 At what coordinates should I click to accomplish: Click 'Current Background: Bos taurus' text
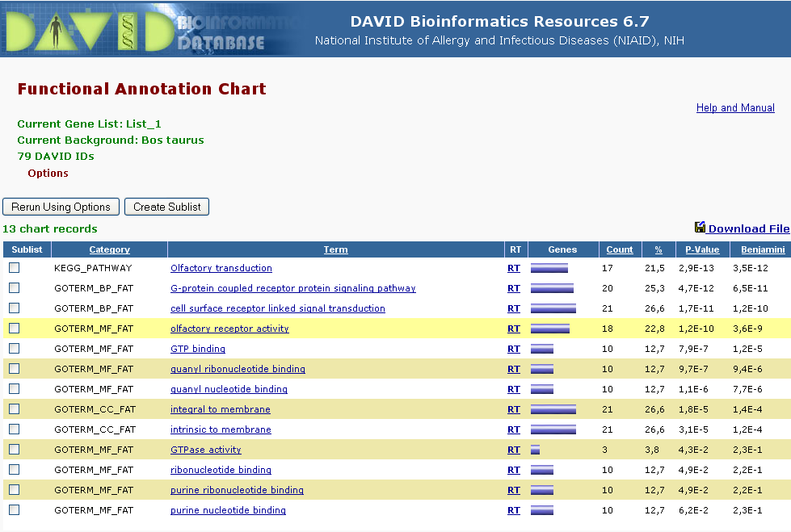tap(111, 140)
